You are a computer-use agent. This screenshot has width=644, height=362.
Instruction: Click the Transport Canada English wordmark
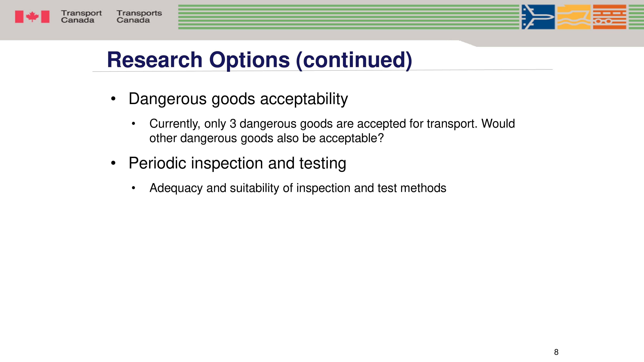pos(81,16)
